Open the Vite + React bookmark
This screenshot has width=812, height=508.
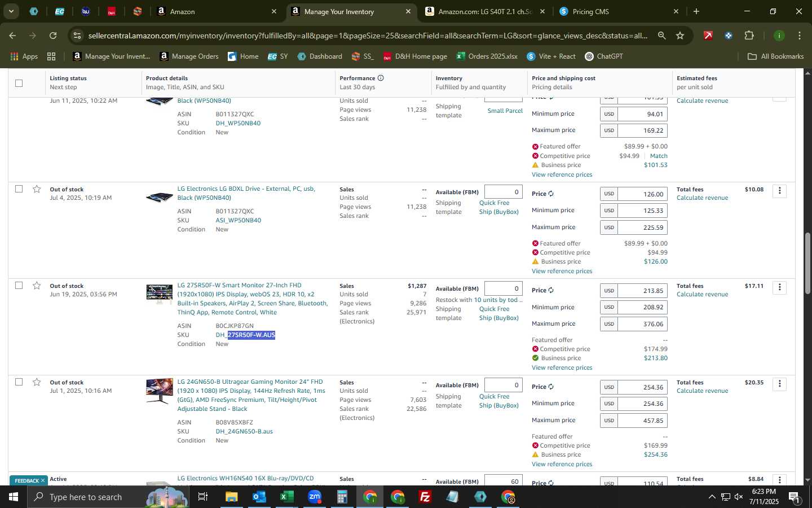click(551, 56)
